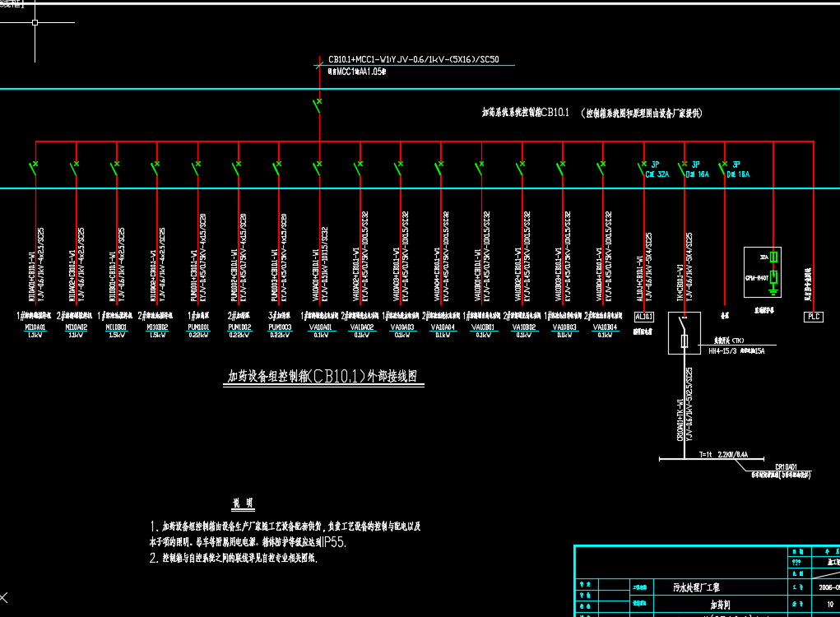Select the vertical cable label between TK switch and crane

[685, 405]
